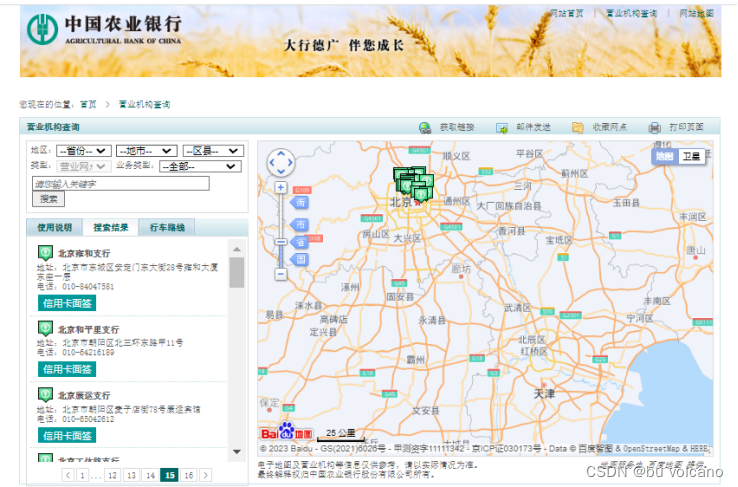Screen dimensions: 738x487
Task: Click the 收藏网点 link text
Action: 609,128
